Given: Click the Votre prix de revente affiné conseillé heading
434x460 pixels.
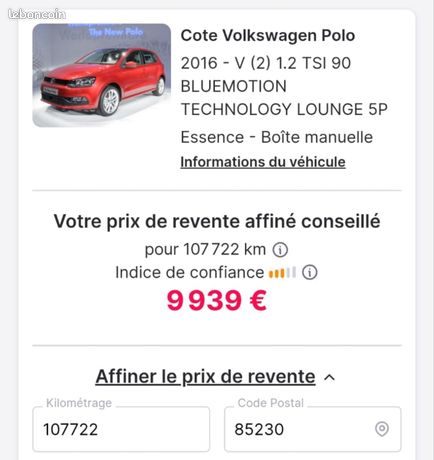Looking at the screenshot, I should click(x=217, y=221).
